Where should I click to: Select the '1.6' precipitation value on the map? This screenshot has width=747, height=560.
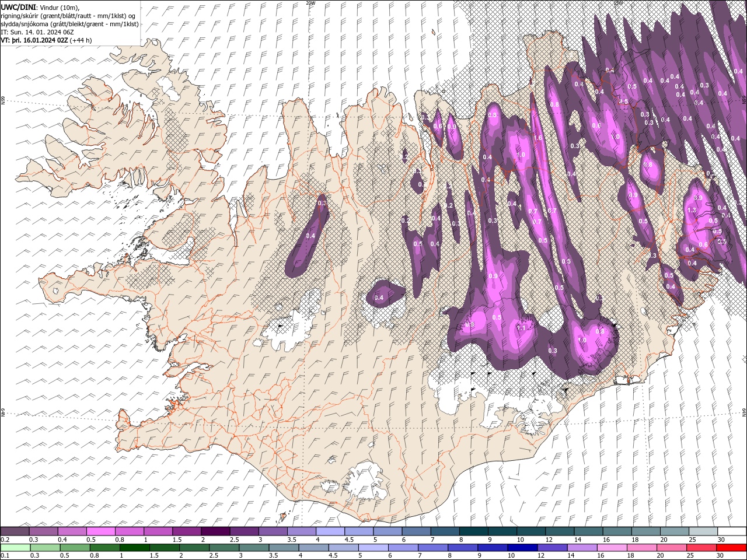coord(537,138)
